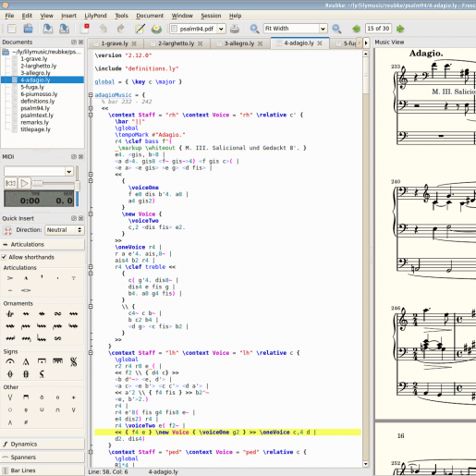Click the Save As toolbar icon

[x=64, y=29]
